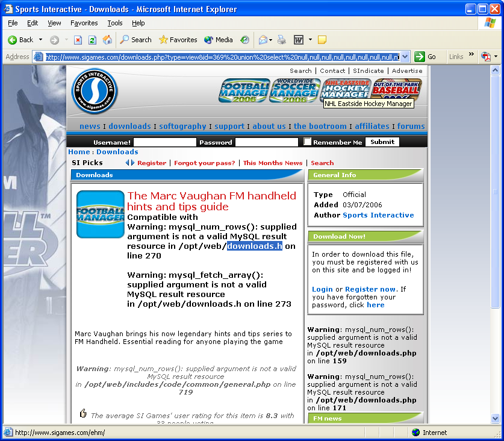Open the Out of the Park Baseball banner
504x441 pixels.
tap(397, 89)
